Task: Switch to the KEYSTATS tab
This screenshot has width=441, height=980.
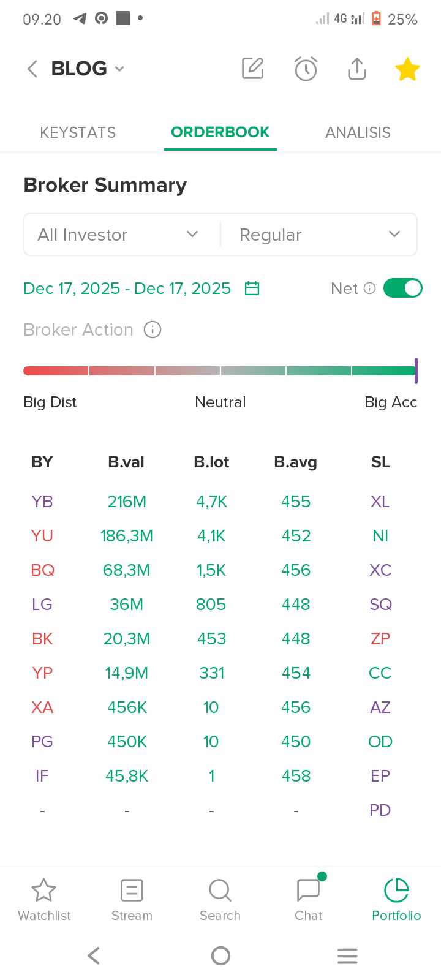Action: coord(78,132)
